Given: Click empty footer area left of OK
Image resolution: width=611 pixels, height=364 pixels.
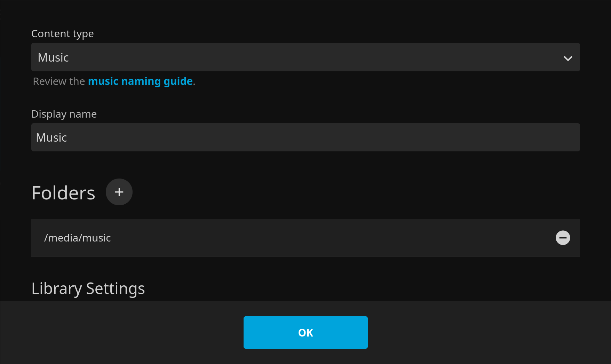Looking at the screenshot, I should pyautogui.click(x=122, y=332).
